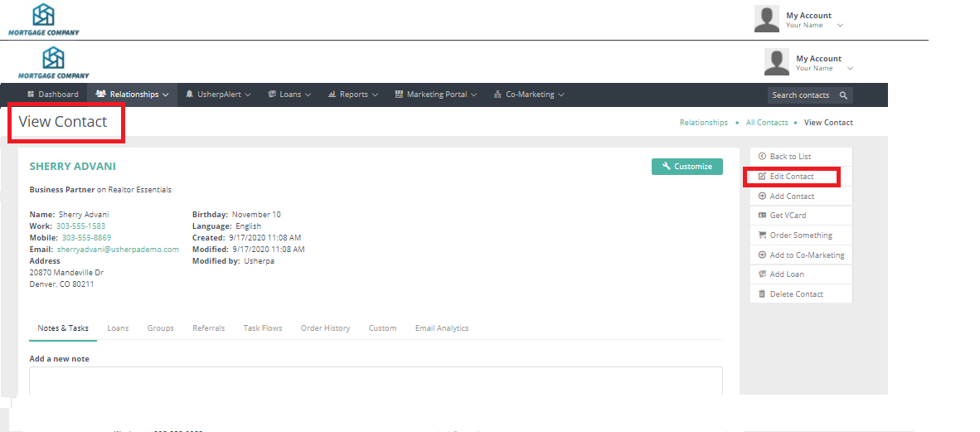The width and height of the screenshot is (980, 432).
Task: Go to Dashboard in the navigation bar
Action: click(x=53, y=95)
